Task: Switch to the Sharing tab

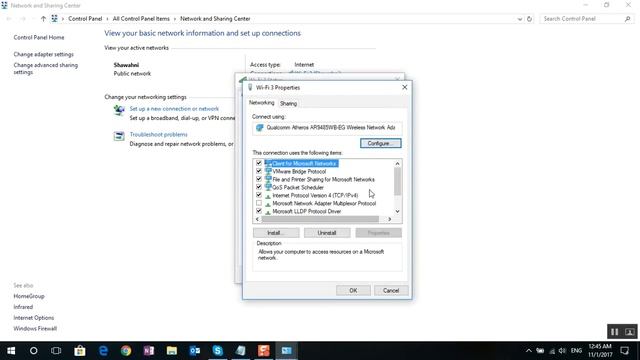Action: coord(288,104)
